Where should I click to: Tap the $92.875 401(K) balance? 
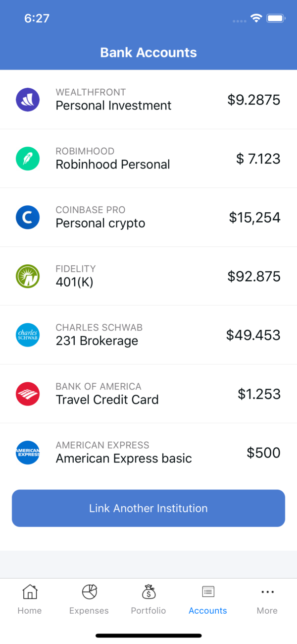(x=254, y=277)
